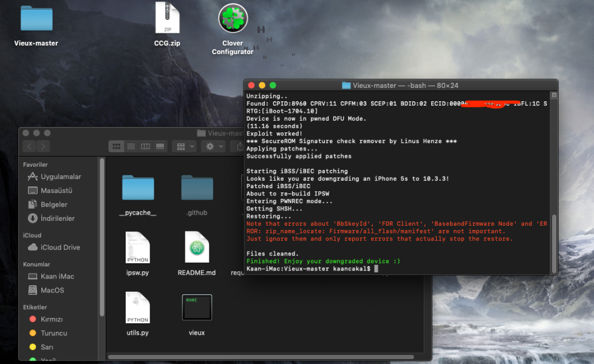
Task: Open the group-by arrangement dropdown
Action: tap(186, 146)
